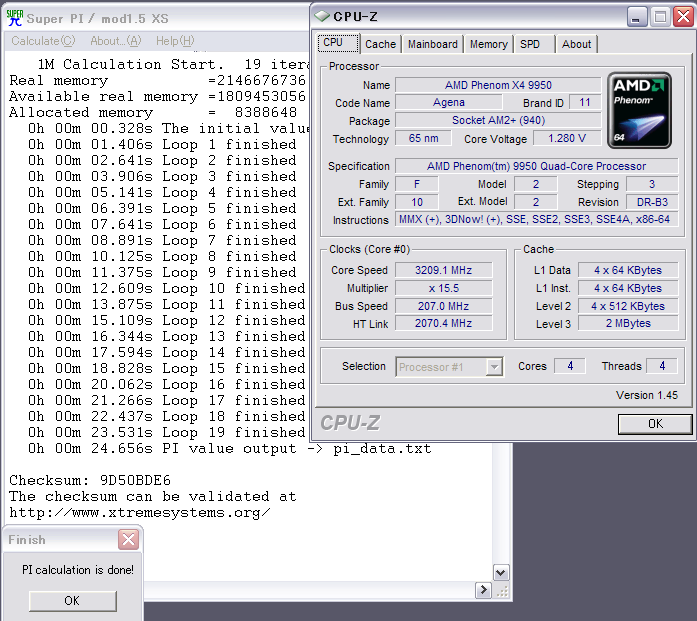Click the 'Real memory' line in Super PI
Image resolution: width=697 pixels, height=621 pixels.
point(158,80)
